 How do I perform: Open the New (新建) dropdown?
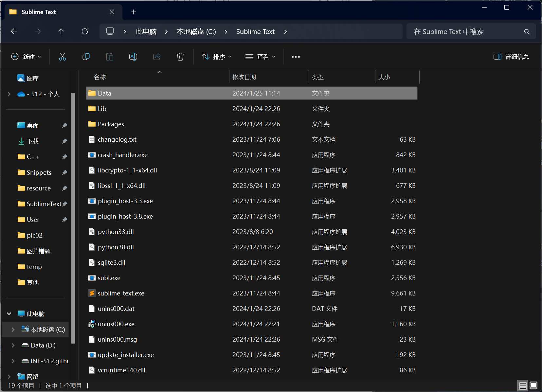tap(26, 57)
